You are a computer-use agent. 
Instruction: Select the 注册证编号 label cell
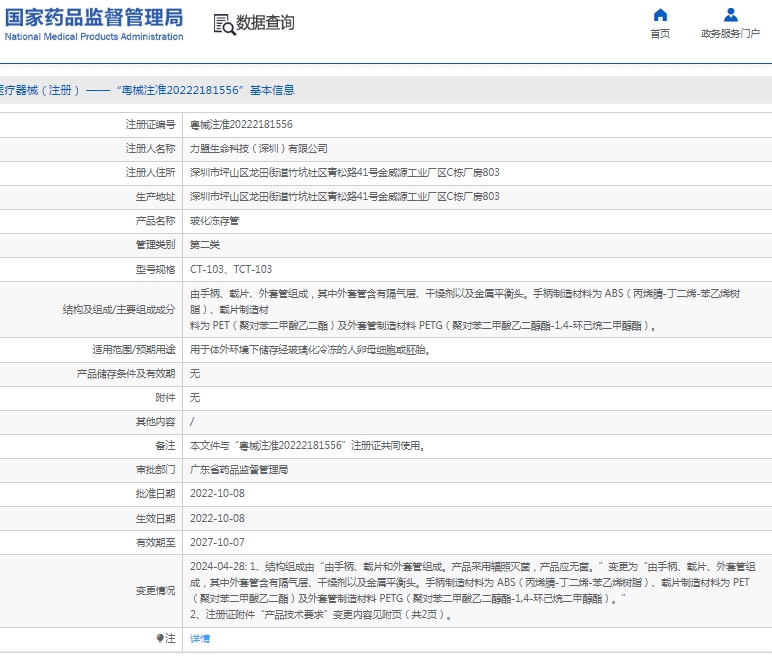click(x=151, y=125)
